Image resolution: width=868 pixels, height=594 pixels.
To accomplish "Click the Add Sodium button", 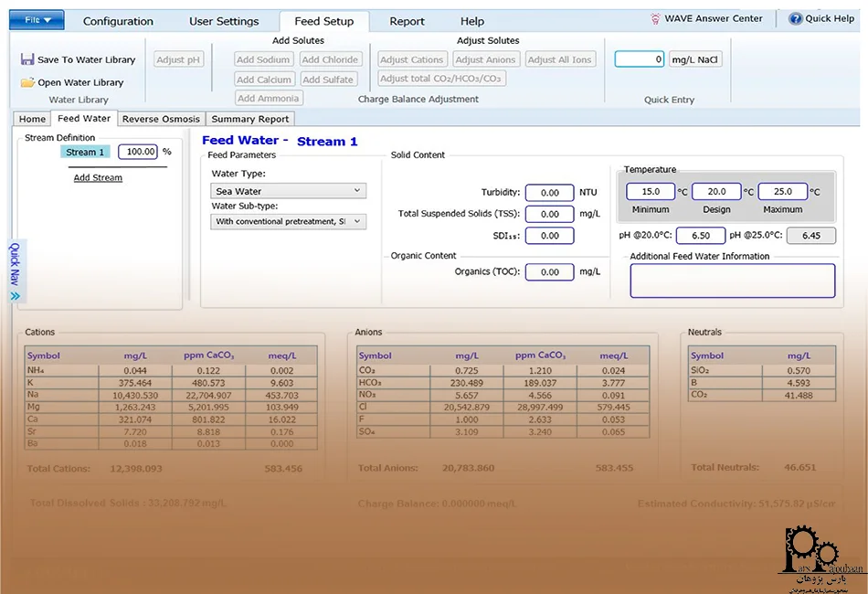I will point(263,59).
